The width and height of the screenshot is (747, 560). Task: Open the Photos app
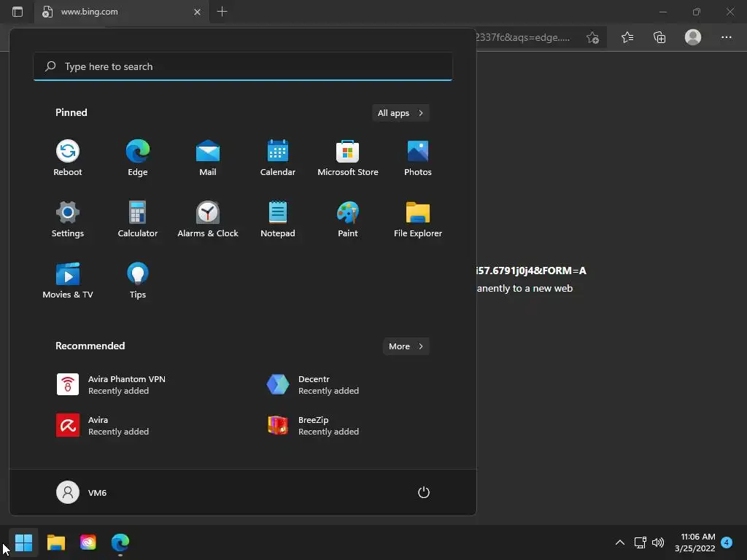tap(418, 158)
